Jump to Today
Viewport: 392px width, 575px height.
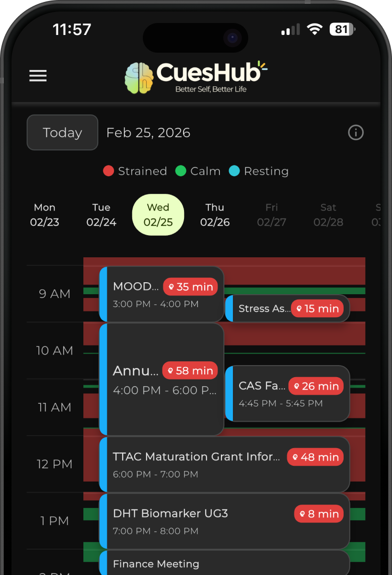[x=62, y=133]
